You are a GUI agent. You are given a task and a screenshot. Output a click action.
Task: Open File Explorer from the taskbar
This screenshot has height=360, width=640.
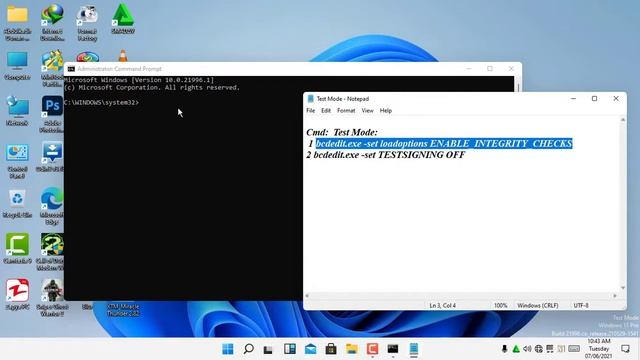pyautogui.click(x=352, y=349)
